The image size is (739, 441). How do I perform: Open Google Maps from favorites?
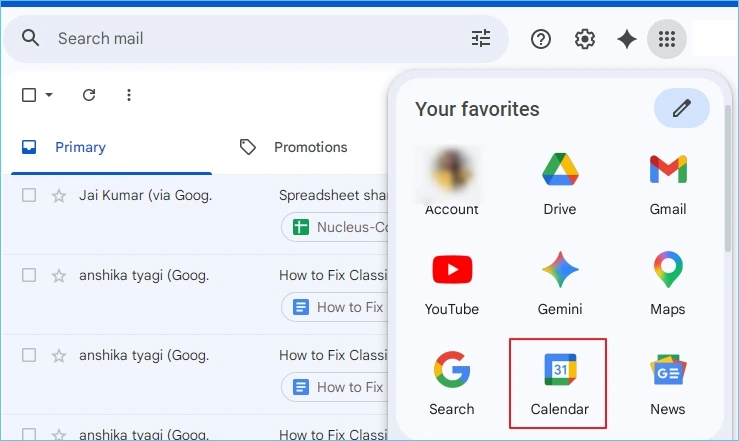point(668,284)
